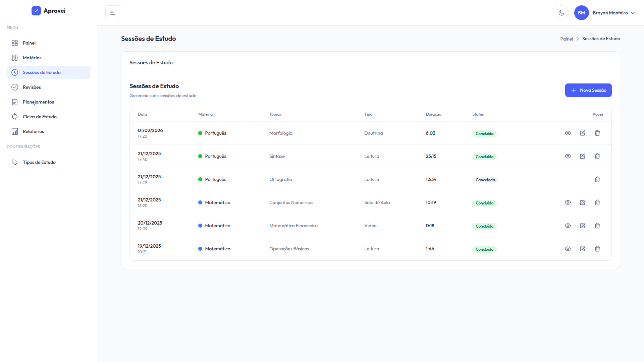
Task: Toggle dark mode with moon icon
Action: pyautogui.click(x=561, y=13)
